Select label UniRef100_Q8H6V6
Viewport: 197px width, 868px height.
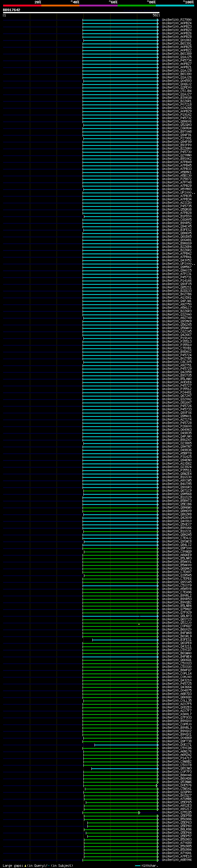tap(177, 121)
